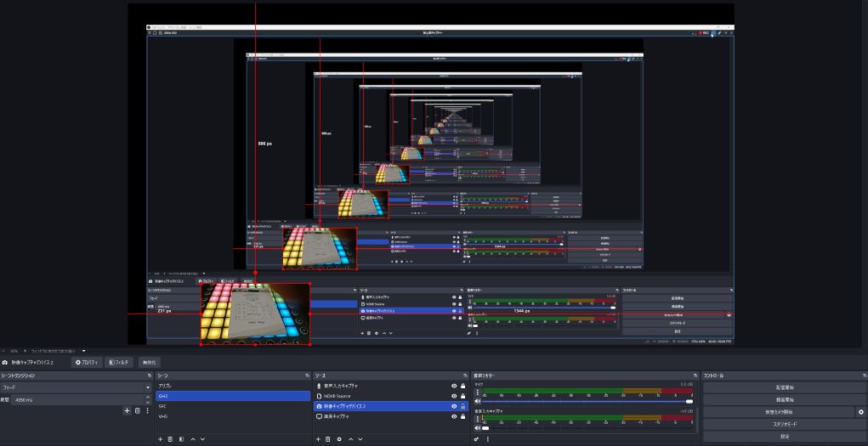Viewport: 868px width, 446px height.
Task: Mute the マイク audio channel speaker icon
Action: click(477, 401)
